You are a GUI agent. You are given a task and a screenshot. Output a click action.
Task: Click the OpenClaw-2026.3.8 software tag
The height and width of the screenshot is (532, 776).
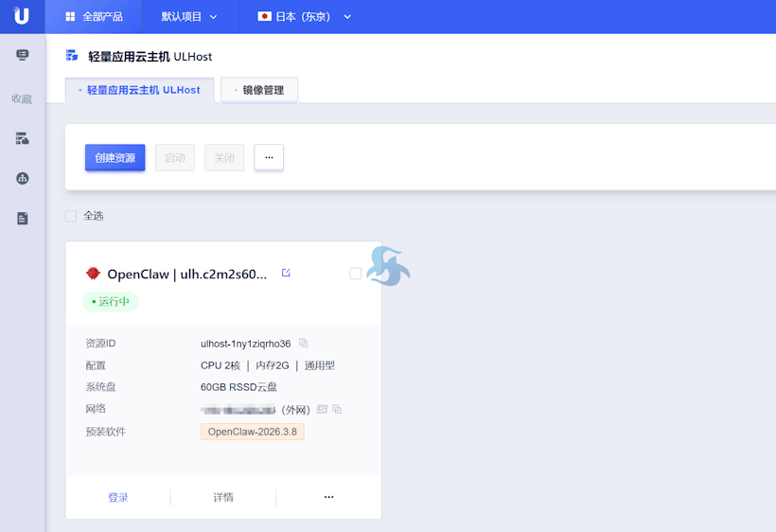pyautogui.click(x=253, y=432)
